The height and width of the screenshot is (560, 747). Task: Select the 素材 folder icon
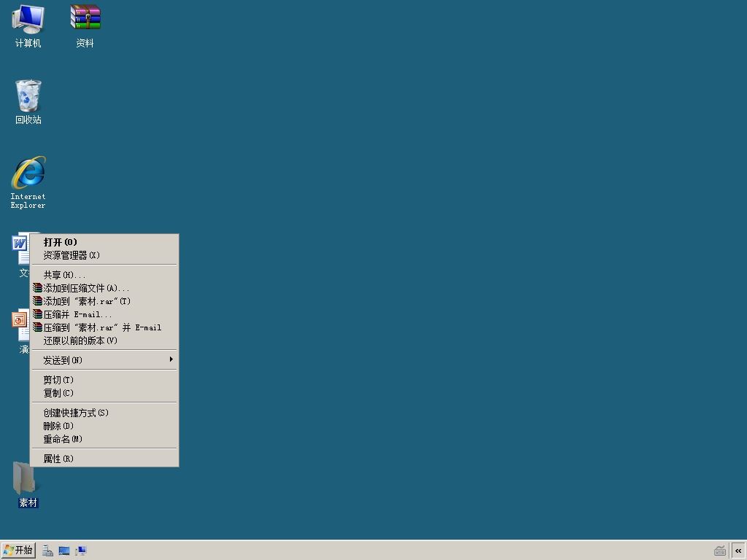click(28, 485)
